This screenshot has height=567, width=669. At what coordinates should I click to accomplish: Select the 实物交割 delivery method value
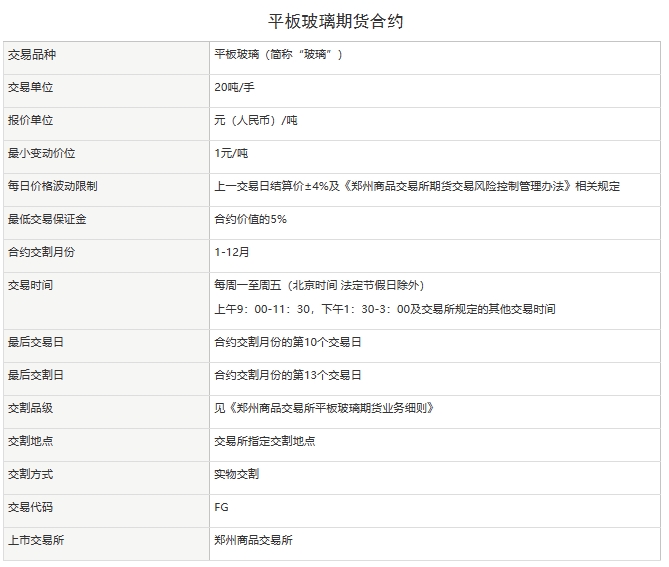tap(236, 474)
